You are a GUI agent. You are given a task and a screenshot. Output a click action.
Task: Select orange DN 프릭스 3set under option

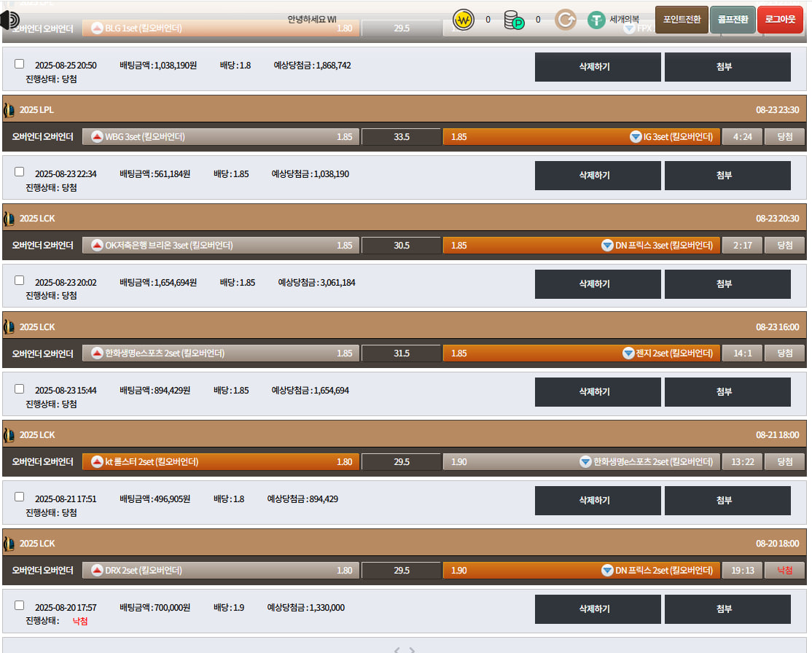(x=581, y=246)
